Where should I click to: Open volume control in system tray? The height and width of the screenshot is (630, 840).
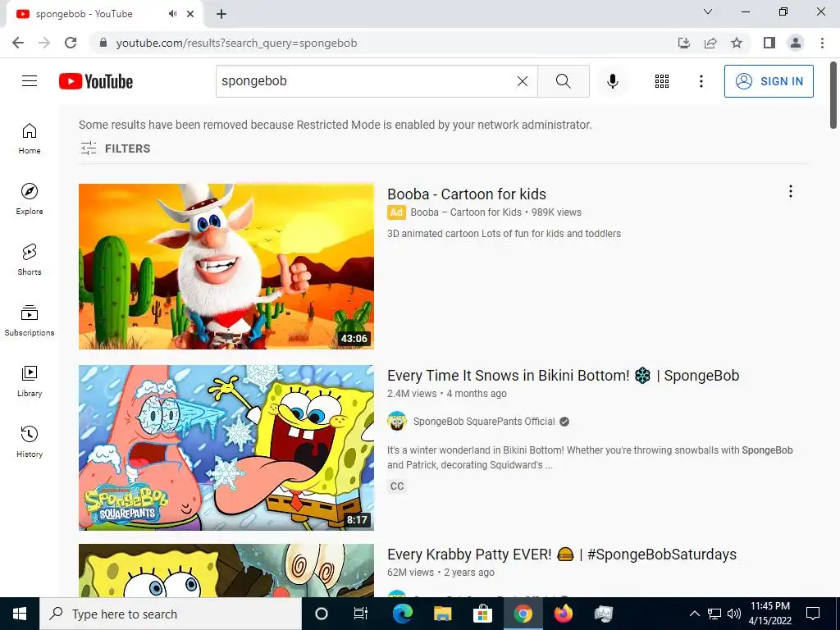(734, 614)
